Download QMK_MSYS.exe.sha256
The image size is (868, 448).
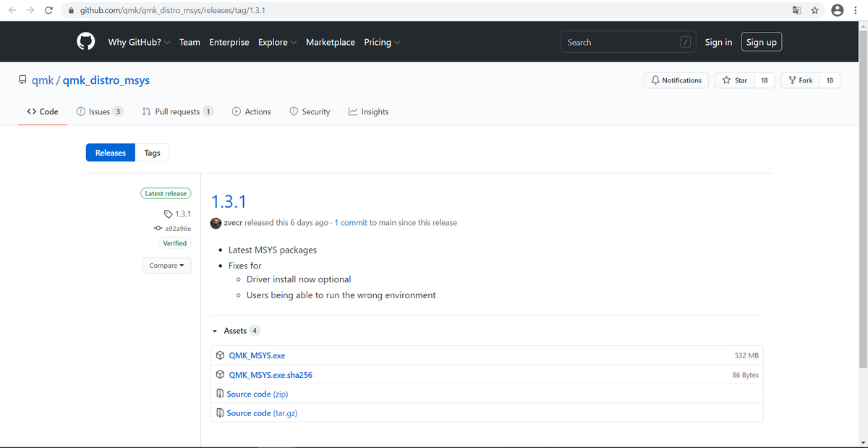pyautogui.click(x=271, y=375)
